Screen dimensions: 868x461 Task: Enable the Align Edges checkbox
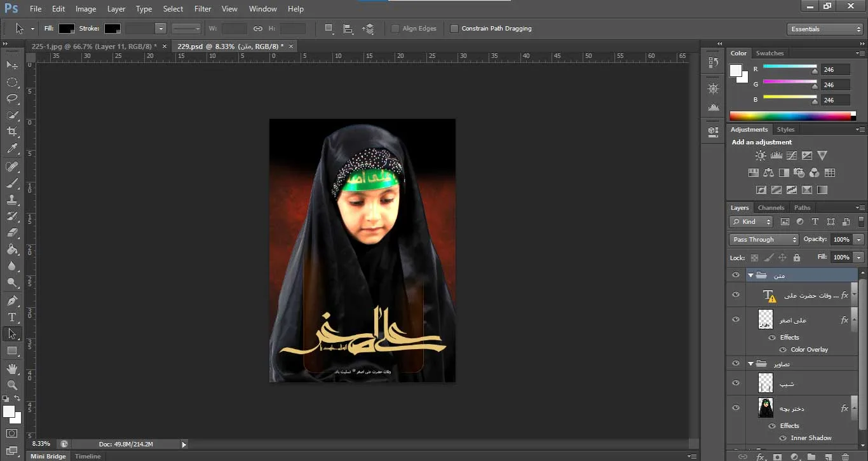[395, 29]
